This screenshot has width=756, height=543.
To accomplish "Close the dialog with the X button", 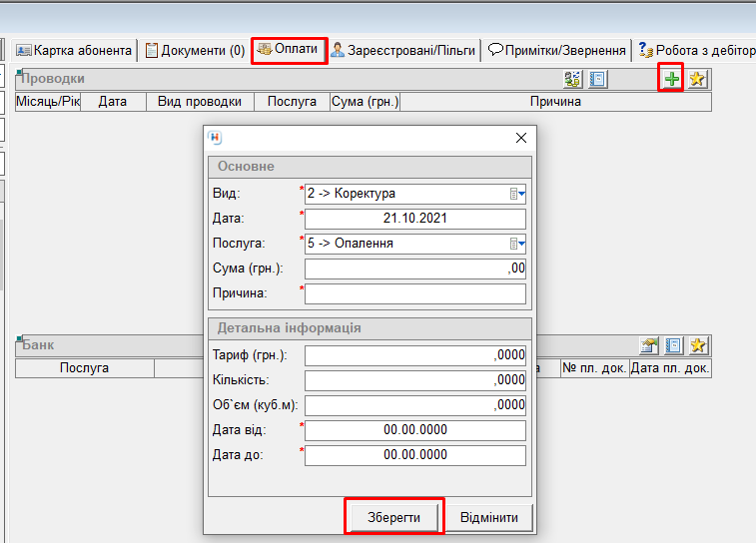I will point(520,139).
